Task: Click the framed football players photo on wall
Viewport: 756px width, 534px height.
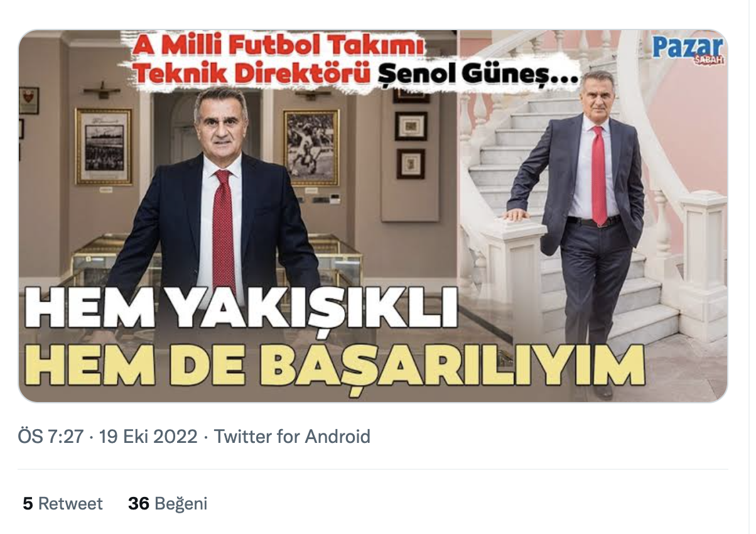Action: (x=311, y=146)
